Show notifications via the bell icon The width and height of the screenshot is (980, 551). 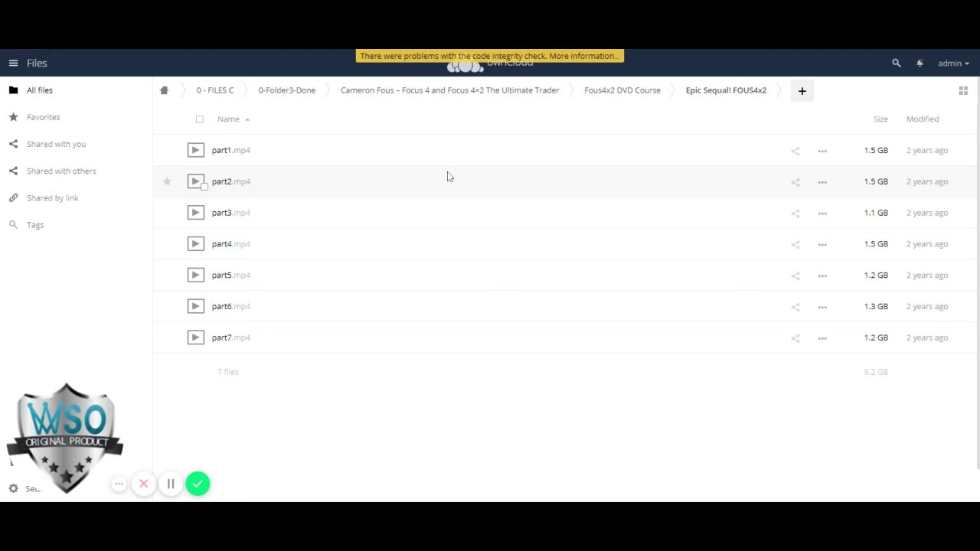point(920,64)
